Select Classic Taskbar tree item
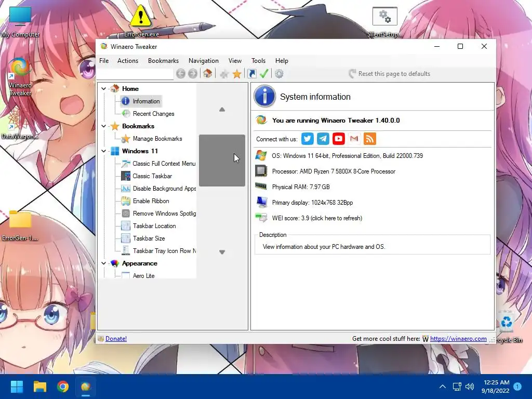The height and width of the screenshot is (399, 532). pos(152,176)
